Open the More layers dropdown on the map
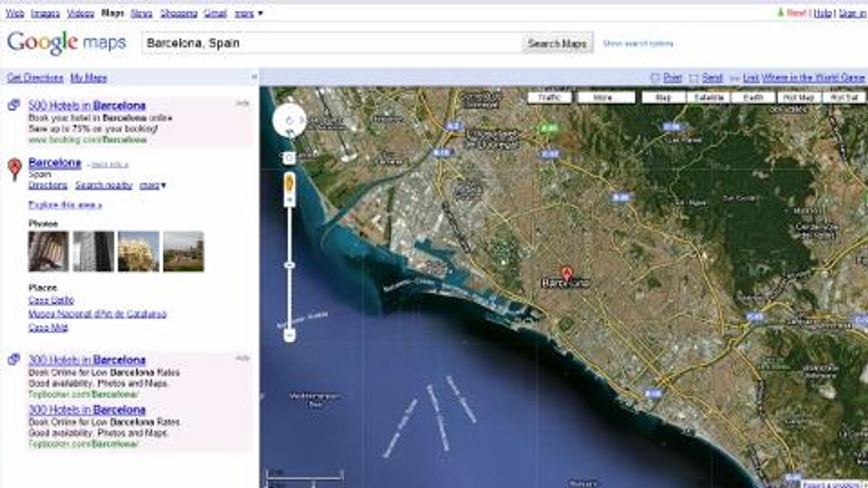Viewport: 868px width, 488px height. point(606,98)
